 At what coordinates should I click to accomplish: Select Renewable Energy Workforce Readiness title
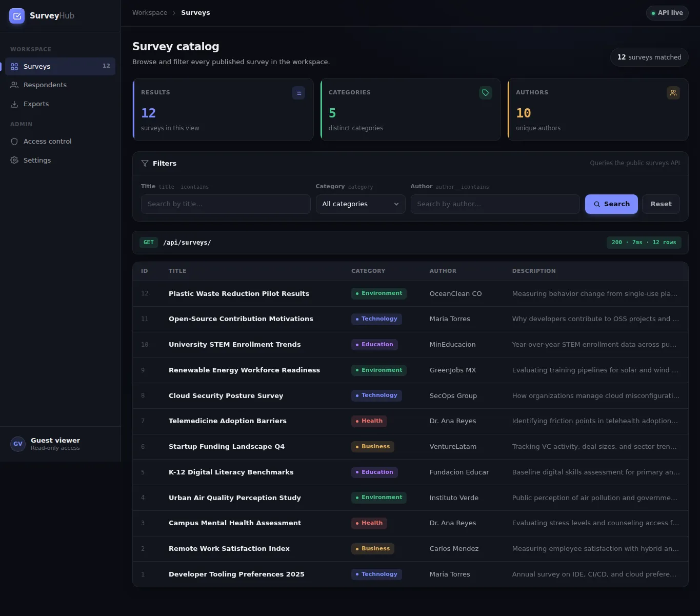[x=244, y=370]
